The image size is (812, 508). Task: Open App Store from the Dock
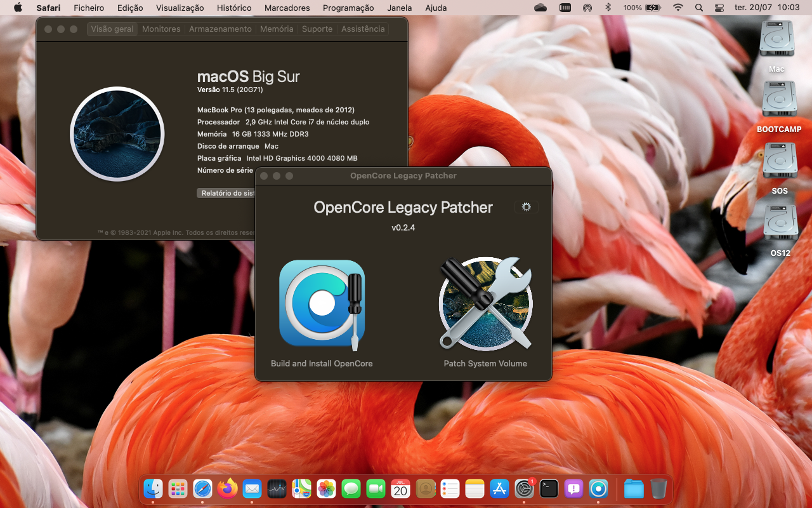pyautogui.click(x=499, y=488)
